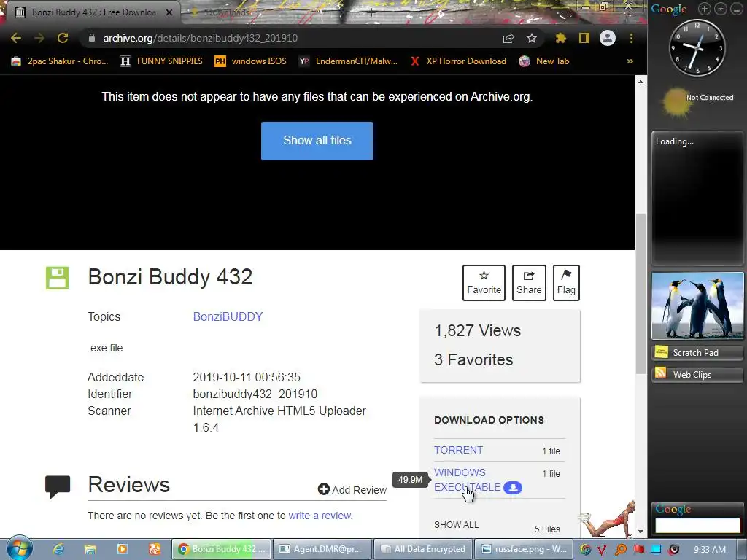Screen dimensions: 747x560
Task: Open the XP Horror Download bookmark
Action: (458, 61)
